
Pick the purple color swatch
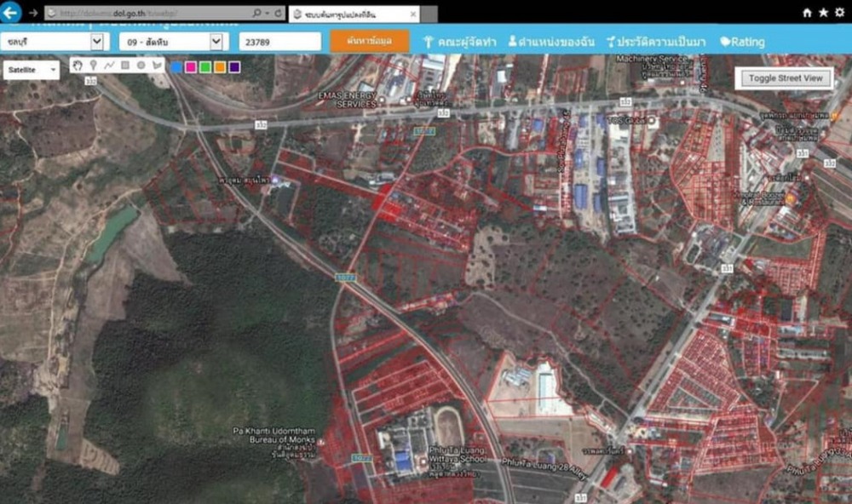pos(234,66)
